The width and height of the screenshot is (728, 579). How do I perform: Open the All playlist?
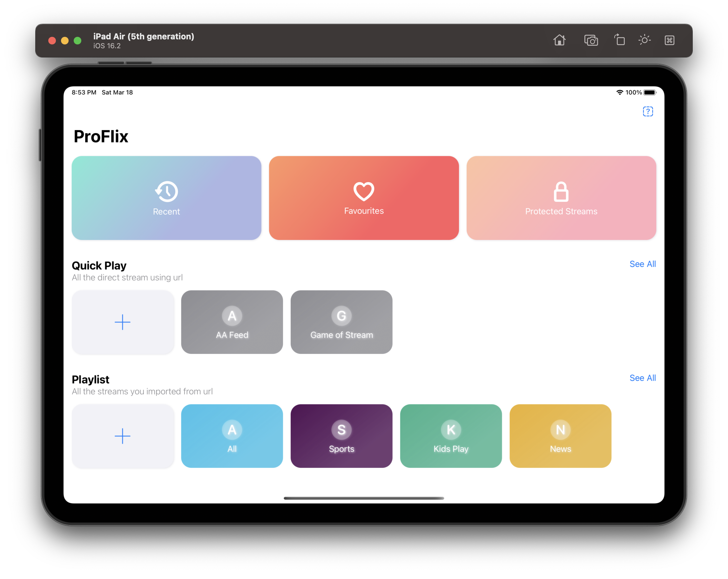(x=232, y=436)
